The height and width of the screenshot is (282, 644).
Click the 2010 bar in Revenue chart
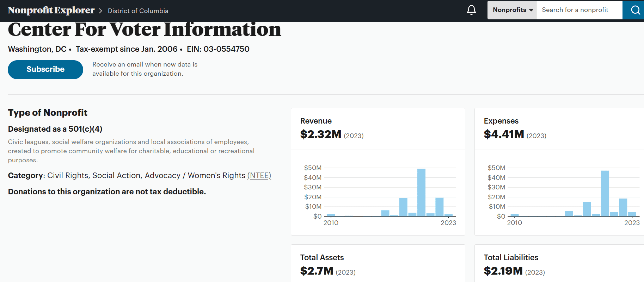(331, 215)
